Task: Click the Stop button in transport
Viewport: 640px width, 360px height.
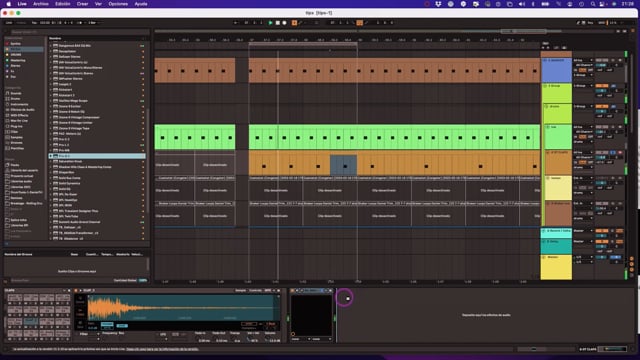Action: coord(278,23)
